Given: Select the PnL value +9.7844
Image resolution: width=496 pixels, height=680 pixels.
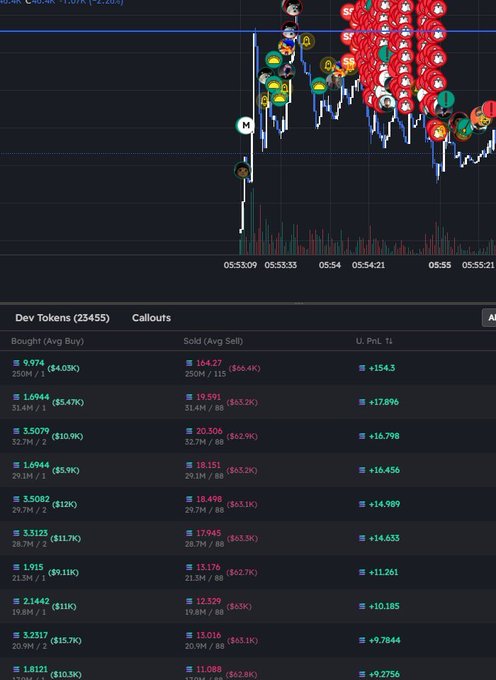Looking at the screenshot, I should pos(385,640).
